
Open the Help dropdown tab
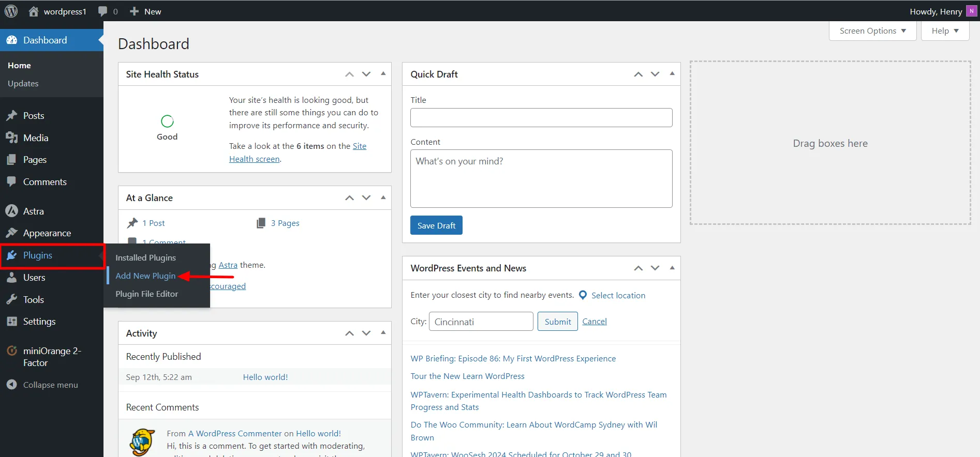coord(945,31)
